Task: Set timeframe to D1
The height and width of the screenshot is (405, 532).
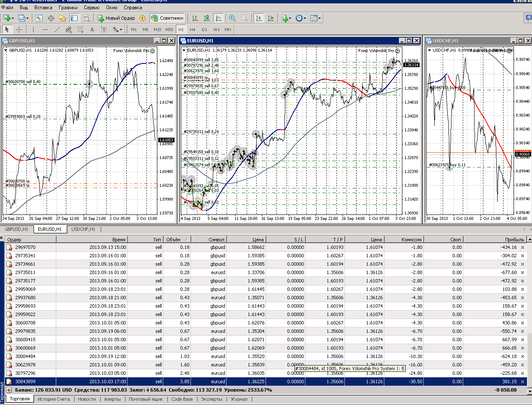Action: (x=204, y=29)
